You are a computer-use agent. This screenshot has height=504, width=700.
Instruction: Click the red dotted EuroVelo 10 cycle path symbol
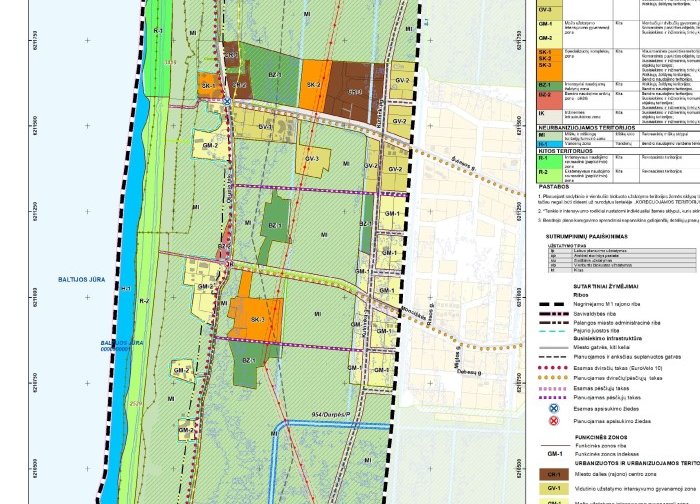(x=554, y=368)
